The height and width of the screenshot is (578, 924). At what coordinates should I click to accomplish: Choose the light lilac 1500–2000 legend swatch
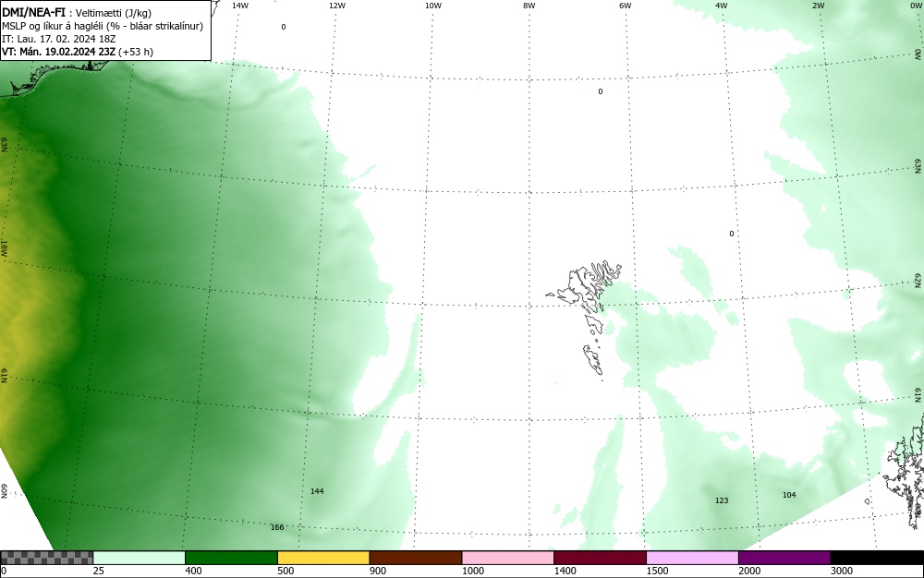pyautogui.click(x=692, y=558)
